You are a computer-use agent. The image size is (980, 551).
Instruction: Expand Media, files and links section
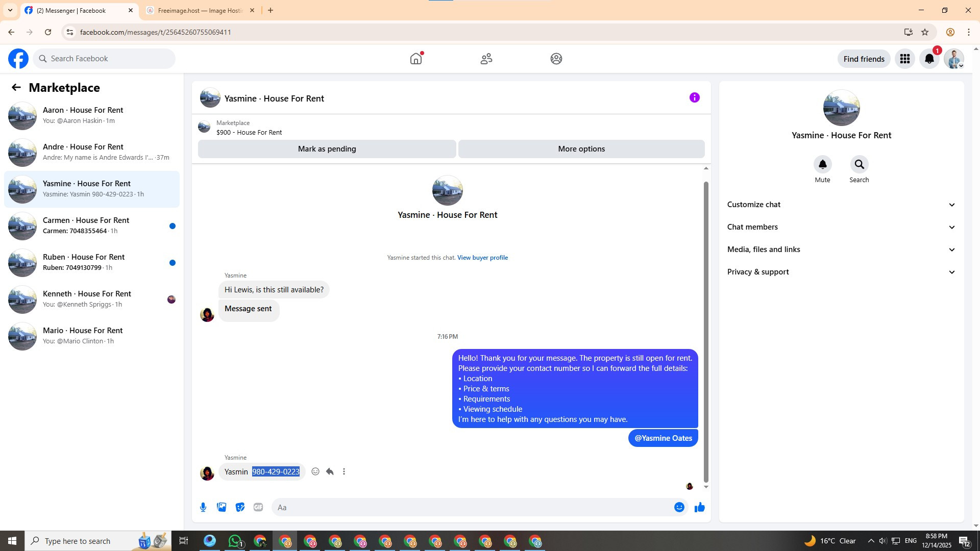[841, 249]
